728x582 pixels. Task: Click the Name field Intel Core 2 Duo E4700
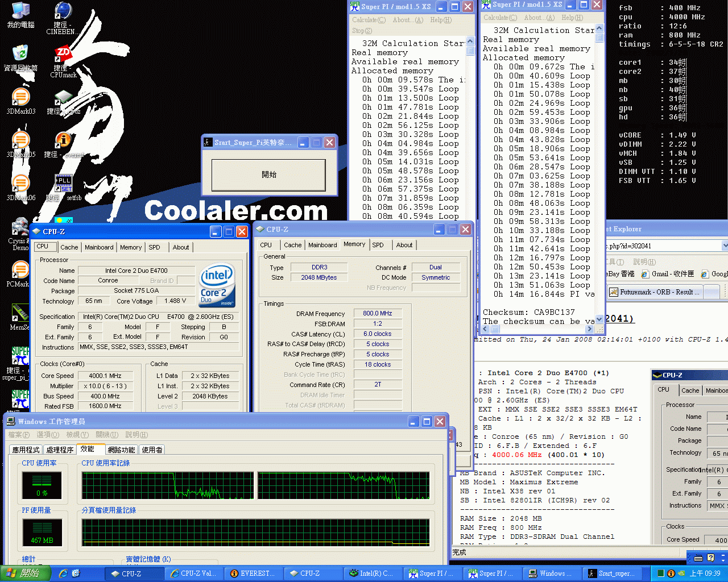tap(136, 271)
